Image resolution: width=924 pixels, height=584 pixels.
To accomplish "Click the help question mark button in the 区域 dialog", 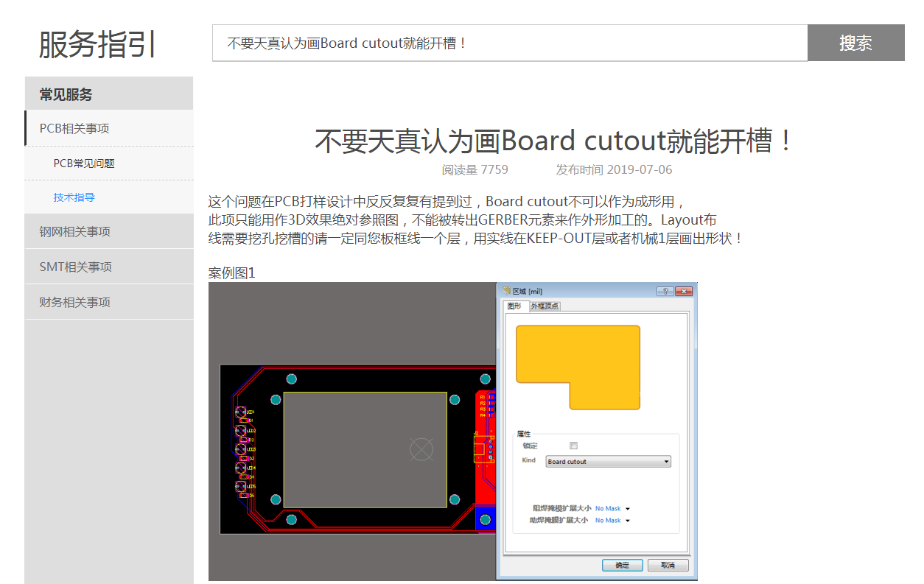I will pyautogui.click(x=665, y=292).
